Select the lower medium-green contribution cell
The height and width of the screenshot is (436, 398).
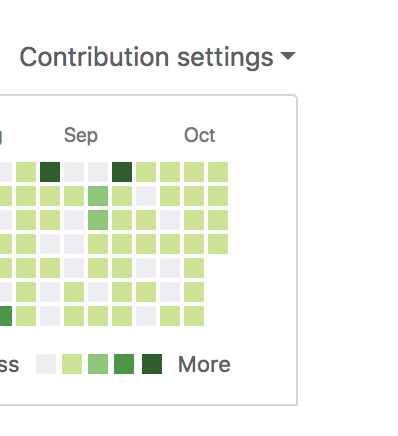click(x=98, y=220)
